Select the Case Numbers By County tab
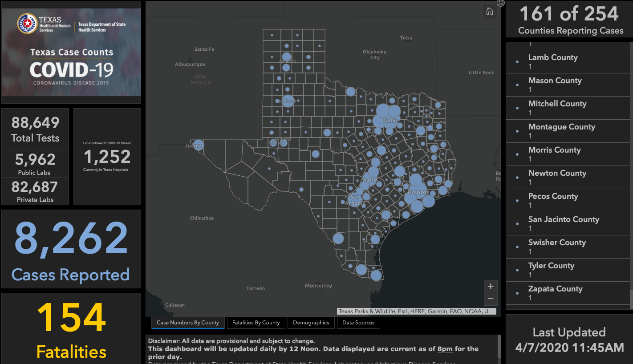Image resolution: width=633 pixels, height=364 pixels. coord(188,323)
